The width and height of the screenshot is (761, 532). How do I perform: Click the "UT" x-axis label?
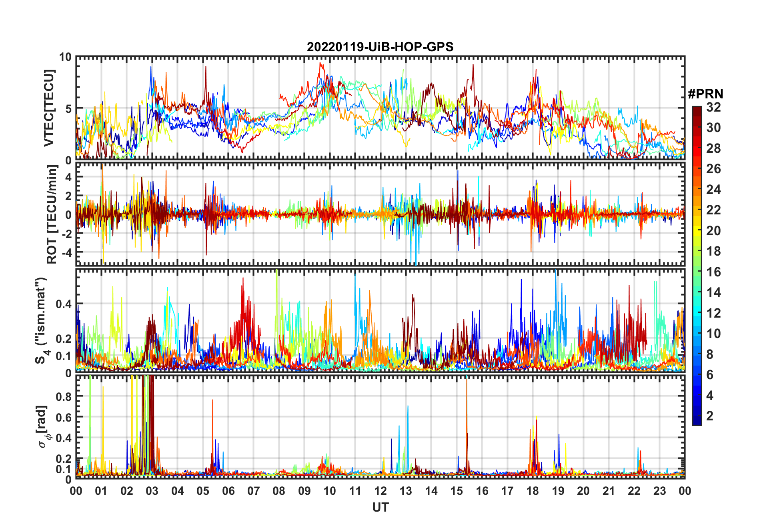pos(380,507)
